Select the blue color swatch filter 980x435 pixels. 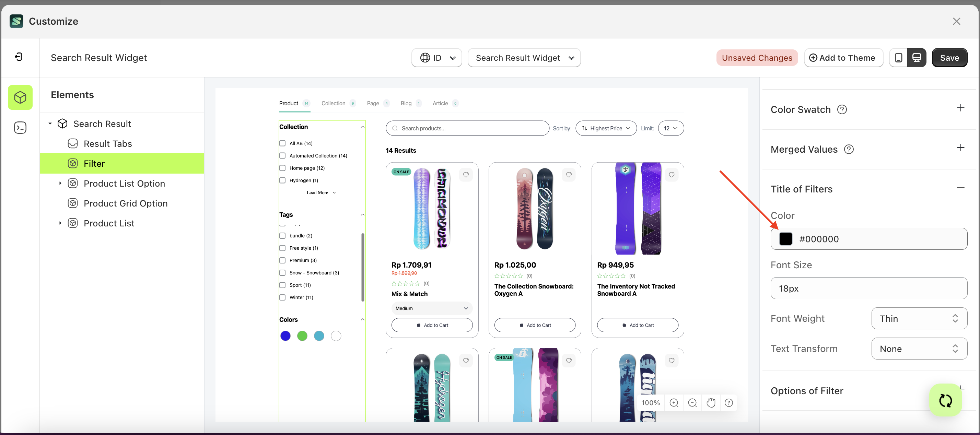point(285,336)
